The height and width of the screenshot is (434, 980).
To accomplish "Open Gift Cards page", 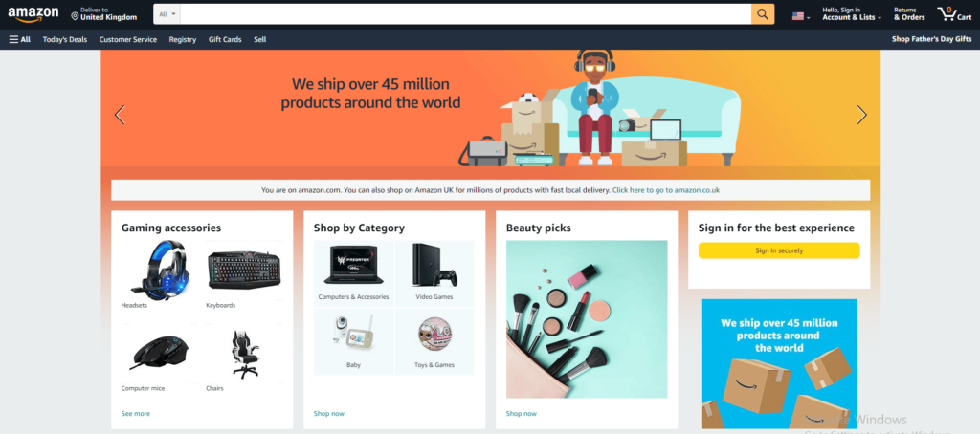I will click(225, 39).
